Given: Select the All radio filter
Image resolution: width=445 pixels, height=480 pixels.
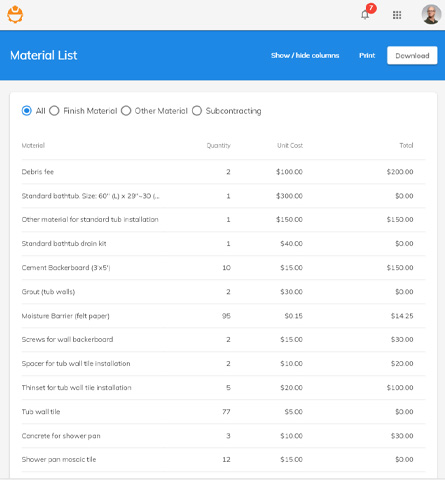Looking at the screenshot, I should point(27,111).
